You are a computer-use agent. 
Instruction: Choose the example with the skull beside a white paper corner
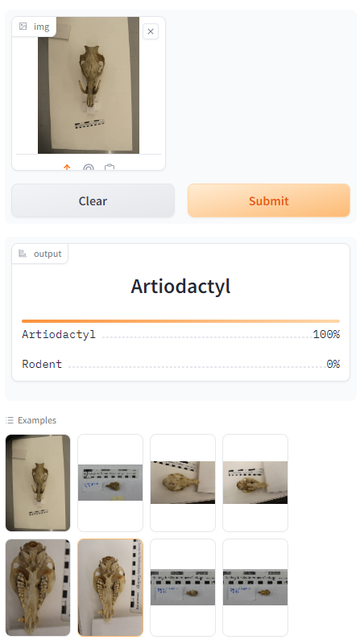click(x=255, y=482)
